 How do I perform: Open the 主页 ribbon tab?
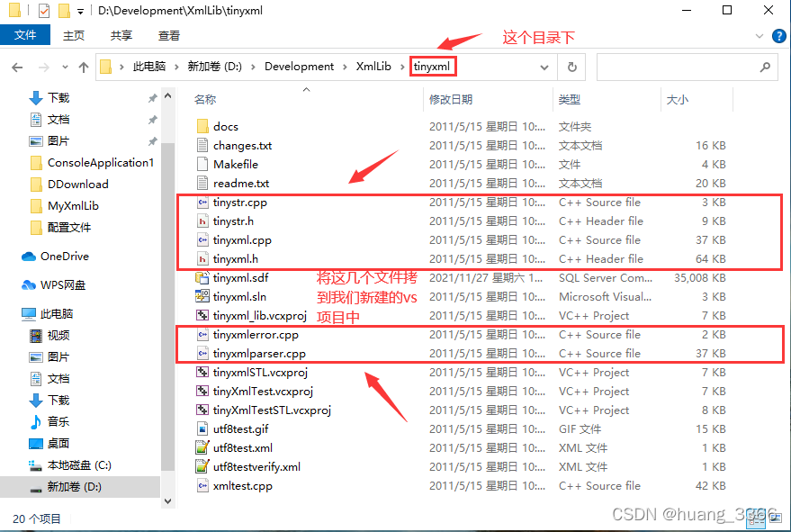tap(74, 36)
